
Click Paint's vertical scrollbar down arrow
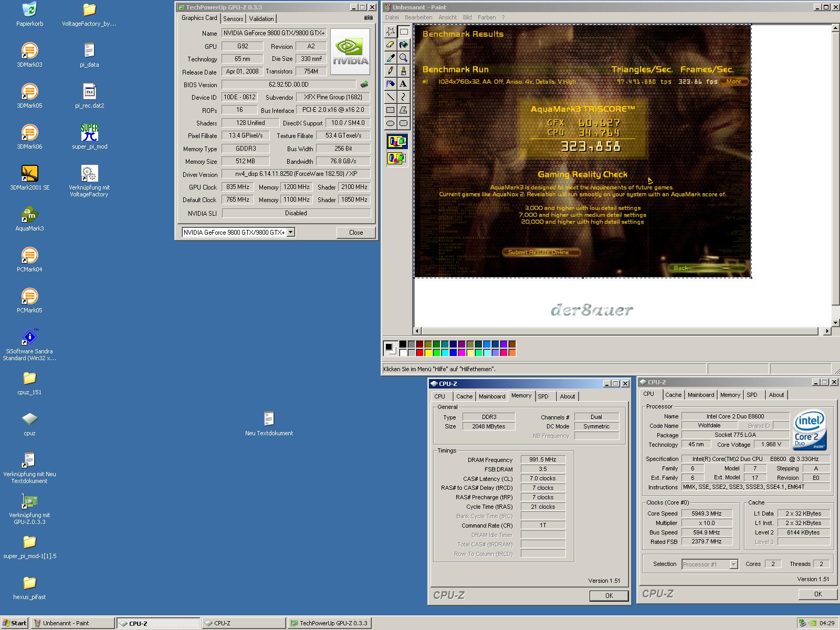point(836,322)
